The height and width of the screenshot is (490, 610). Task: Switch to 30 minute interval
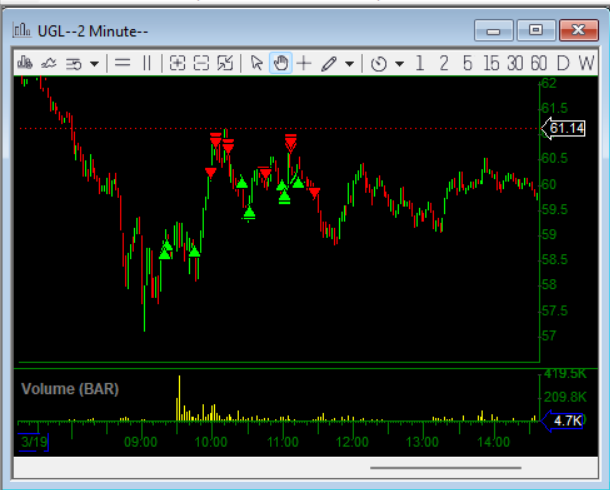coord(515,63)
